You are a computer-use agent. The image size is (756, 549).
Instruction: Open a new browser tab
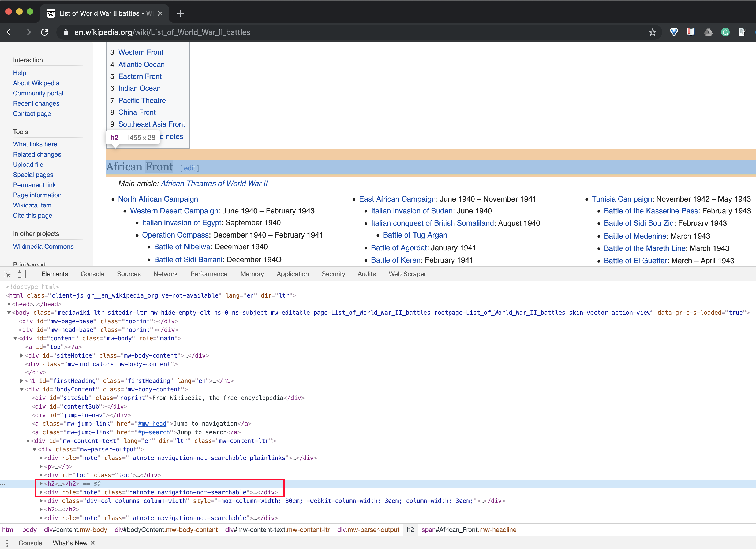tap(180, 13)
